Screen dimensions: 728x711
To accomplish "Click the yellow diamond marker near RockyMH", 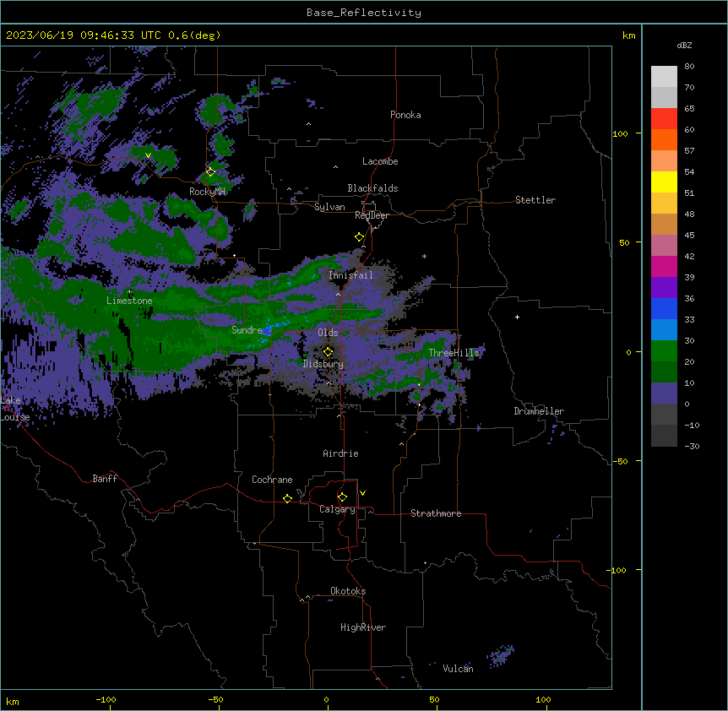I will click(210, 171).
